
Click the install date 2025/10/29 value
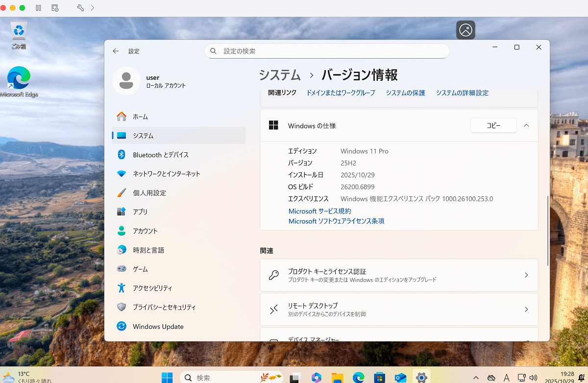(x=358, y=175)
